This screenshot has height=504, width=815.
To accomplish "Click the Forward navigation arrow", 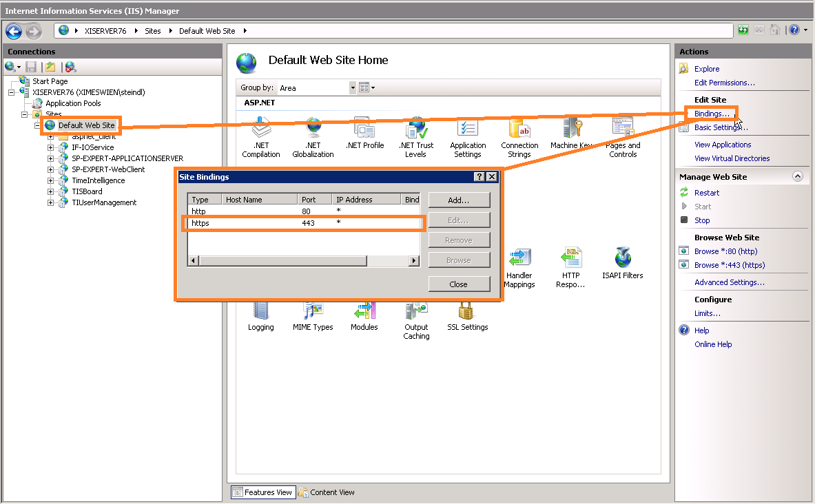I will pos(34,31).
